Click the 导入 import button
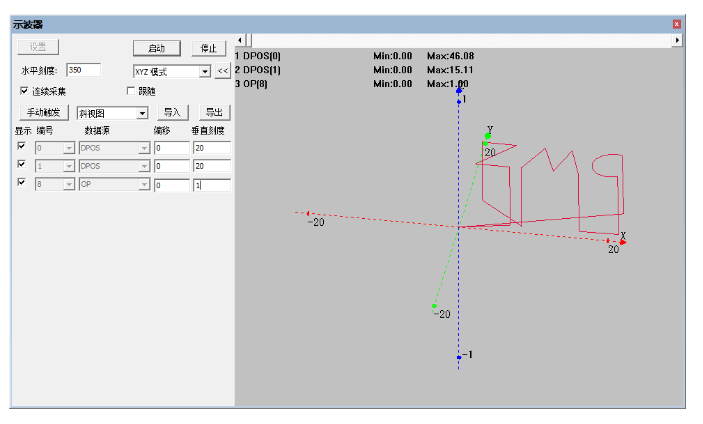 click(x=172, y=112)
